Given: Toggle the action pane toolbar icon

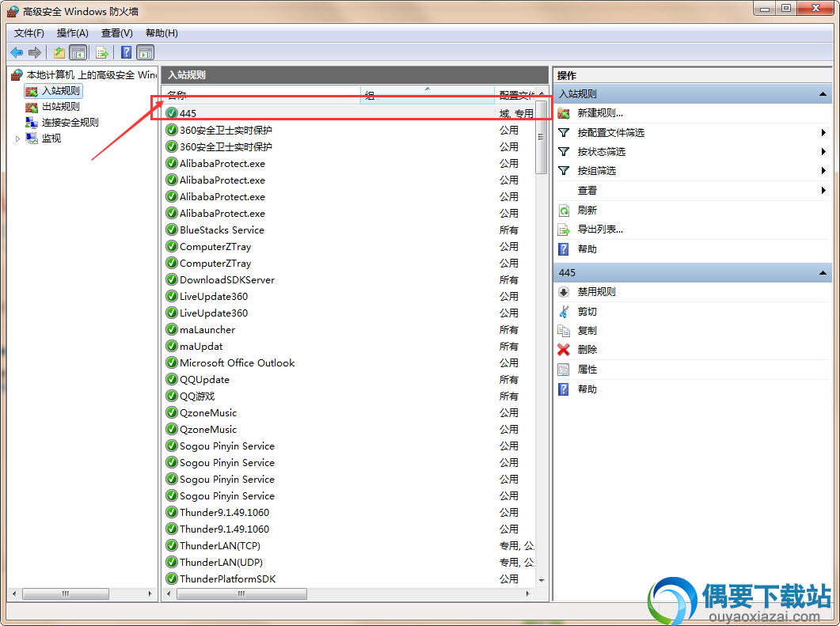Looking at the screenshot, I should (146, 52).
